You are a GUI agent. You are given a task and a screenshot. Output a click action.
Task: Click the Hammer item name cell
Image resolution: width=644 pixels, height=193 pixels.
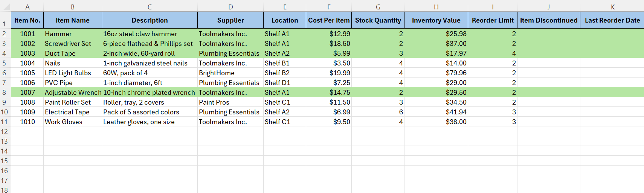click(x=72, y=34)
